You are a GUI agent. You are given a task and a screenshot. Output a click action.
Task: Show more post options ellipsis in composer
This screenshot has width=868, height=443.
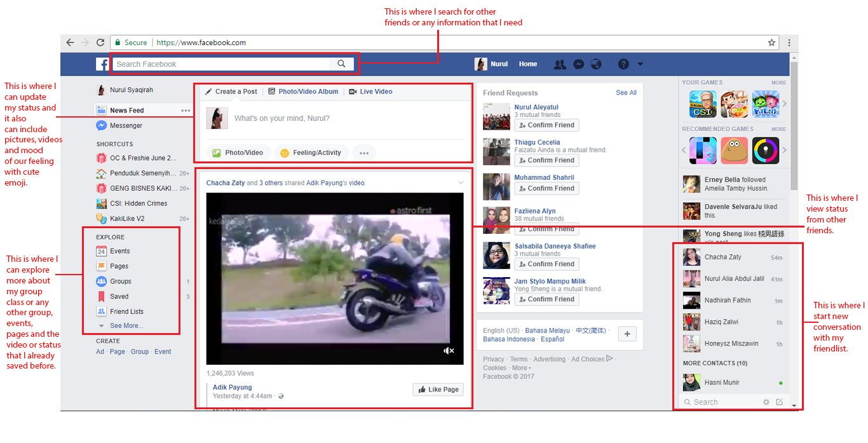(x=364, y=153)
